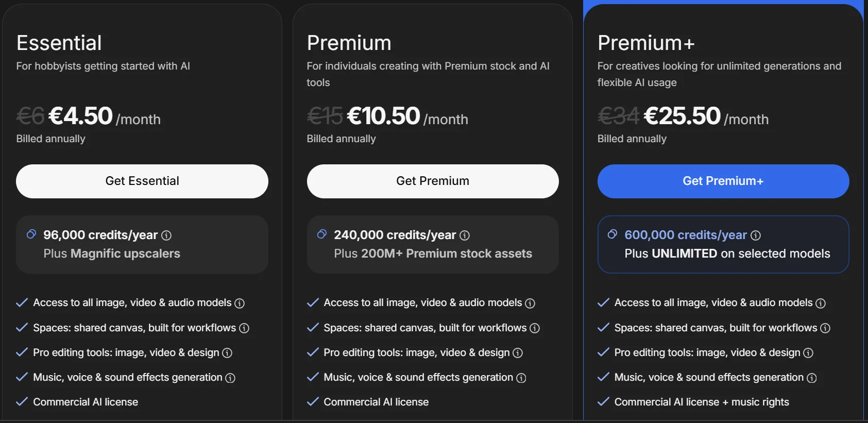The image size is (868, 423).
Task: Click the credits icon in Premium+ plan box
Action: click(612, 234)
